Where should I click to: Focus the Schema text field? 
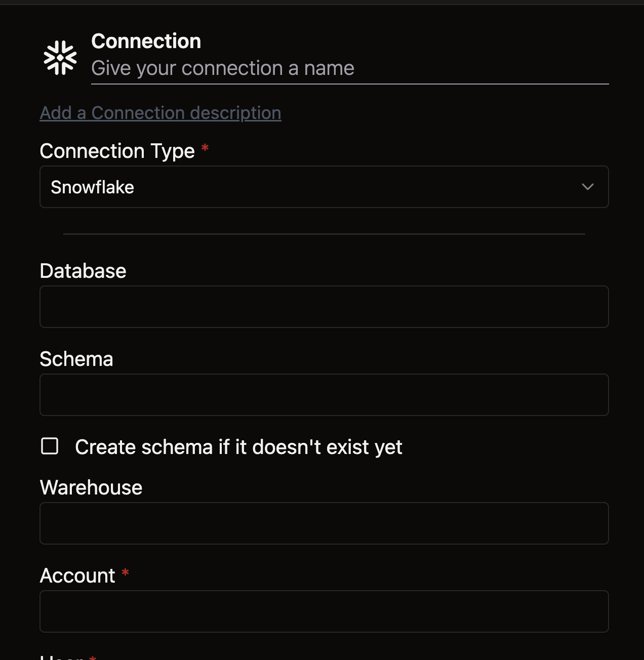[x=324, y=395]
